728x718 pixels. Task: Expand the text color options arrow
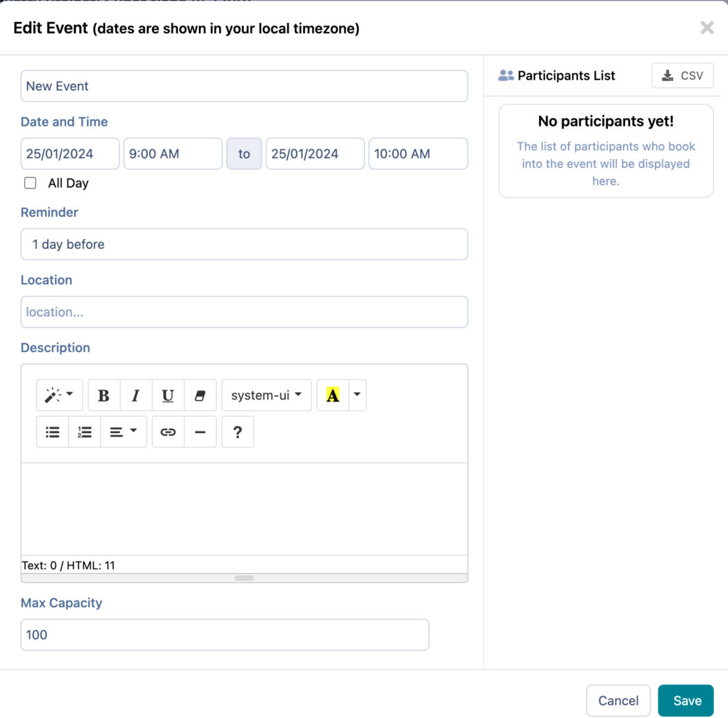(358, 395)
